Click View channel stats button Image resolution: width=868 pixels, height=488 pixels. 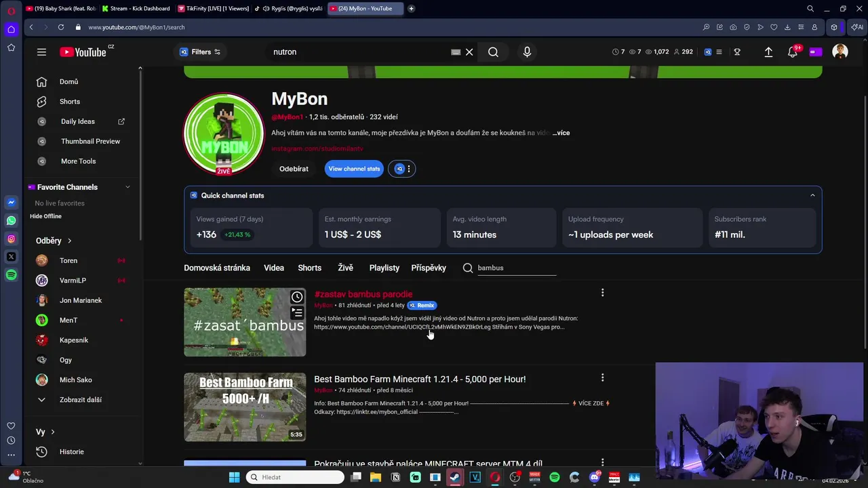(354, 169)
